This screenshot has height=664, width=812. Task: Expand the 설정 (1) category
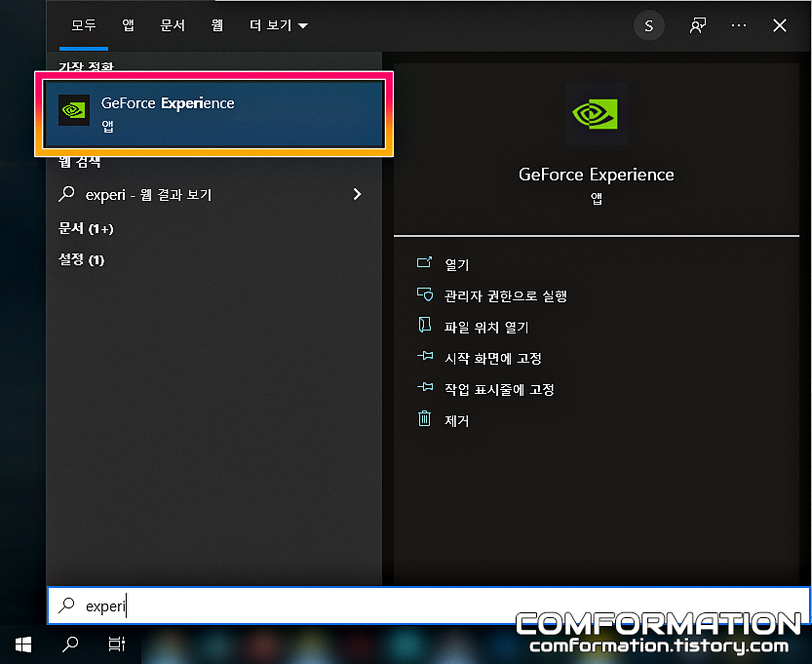81,259
